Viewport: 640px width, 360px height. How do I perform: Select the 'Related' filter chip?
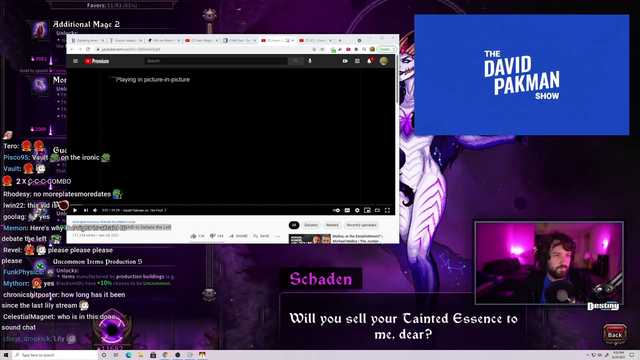pos(332,225)
